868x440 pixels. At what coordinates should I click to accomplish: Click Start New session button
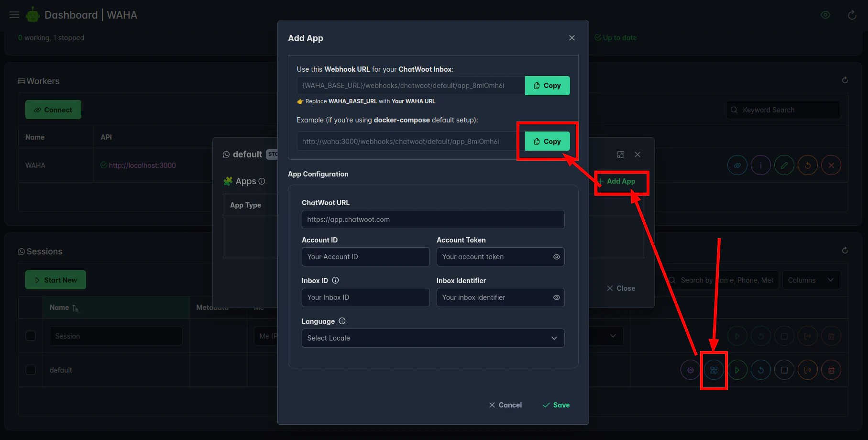[x=55, y=280]
